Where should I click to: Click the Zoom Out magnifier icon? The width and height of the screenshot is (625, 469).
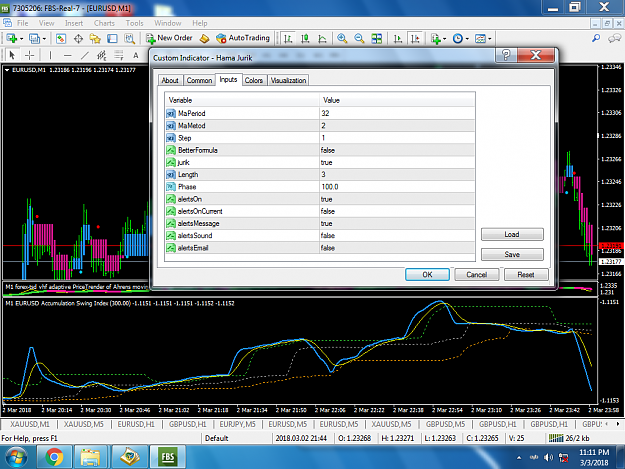[359, 38]
